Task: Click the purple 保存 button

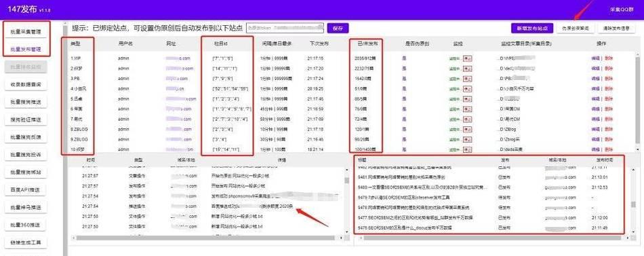Action: (338, 28)
